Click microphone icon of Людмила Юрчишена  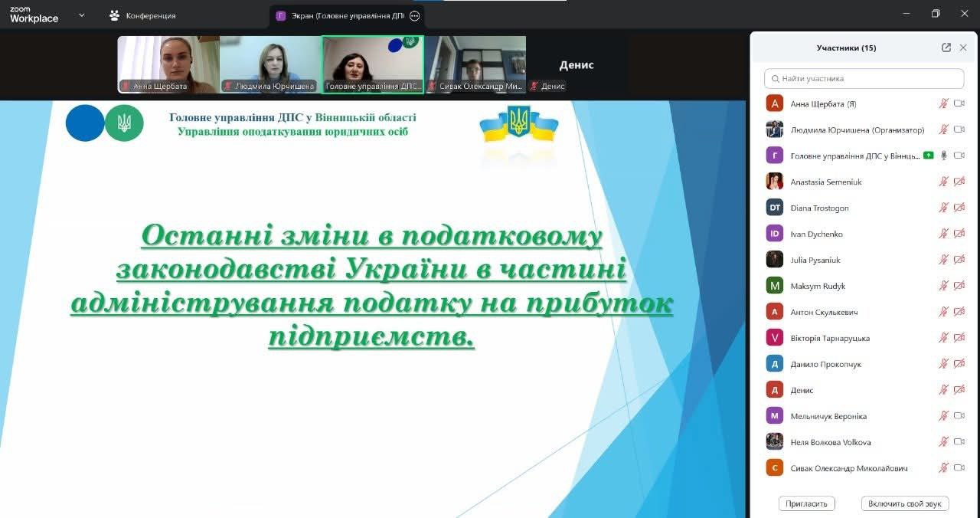click(943, 129)
